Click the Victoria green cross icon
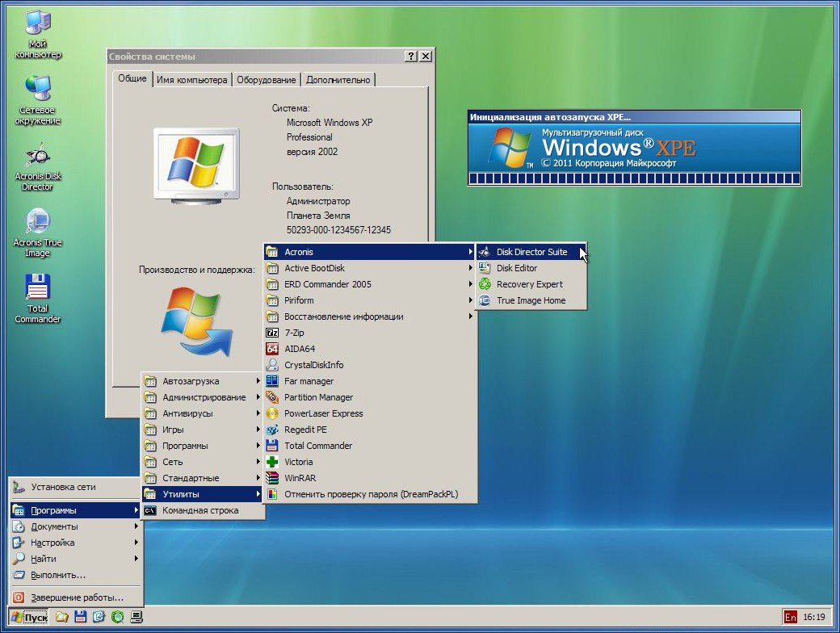This screenshot has height=633, width=840. [272, 462]
